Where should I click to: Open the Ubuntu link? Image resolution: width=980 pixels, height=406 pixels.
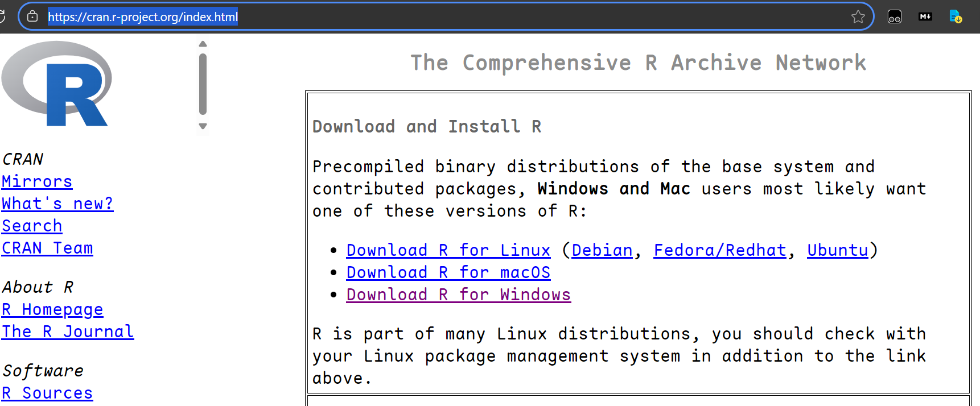point(838,250)
